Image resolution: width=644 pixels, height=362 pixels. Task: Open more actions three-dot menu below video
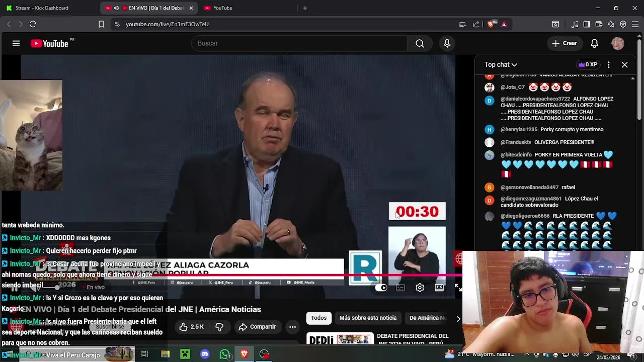292,327
